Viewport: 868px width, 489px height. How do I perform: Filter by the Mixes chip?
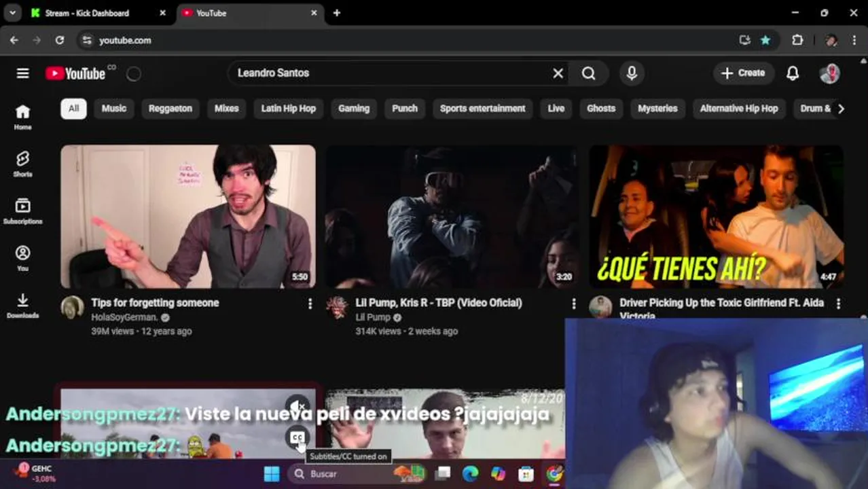click(227, 109)
